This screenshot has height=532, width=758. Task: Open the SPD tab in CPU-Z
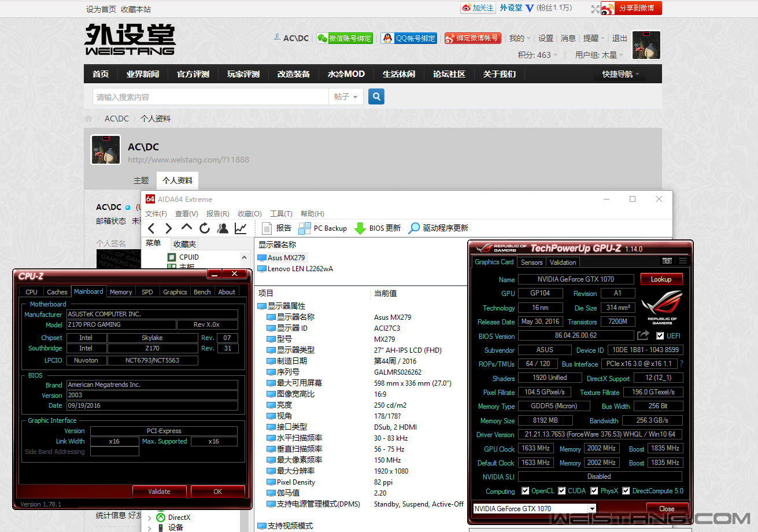147,292
